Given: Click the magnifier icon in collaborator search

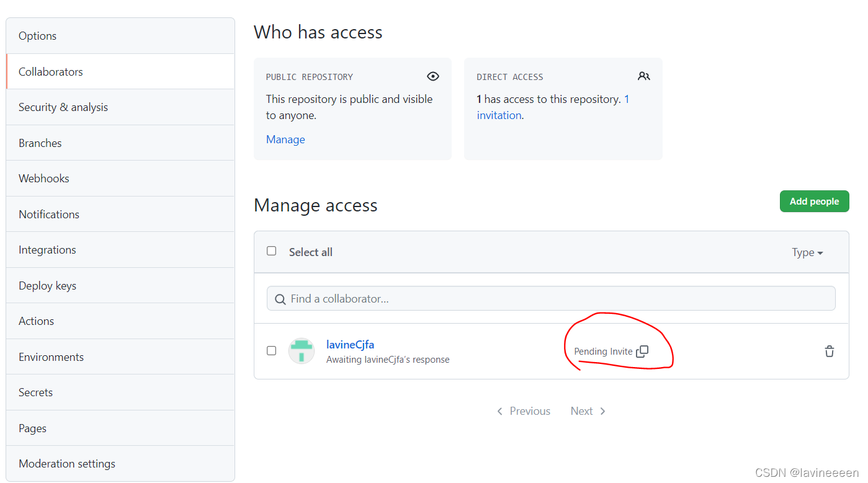Looking at the screenshot, I should point(280,299).
